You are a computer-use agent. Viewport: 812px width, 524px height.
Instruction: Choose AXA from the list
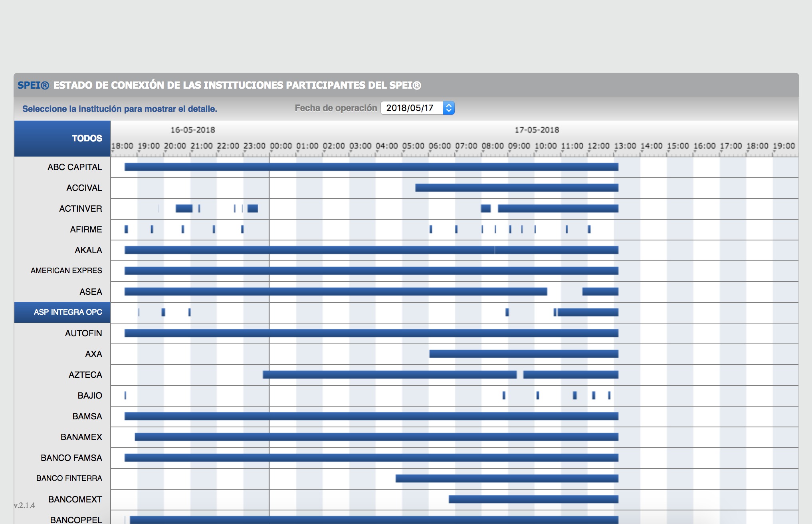(62, 354)
